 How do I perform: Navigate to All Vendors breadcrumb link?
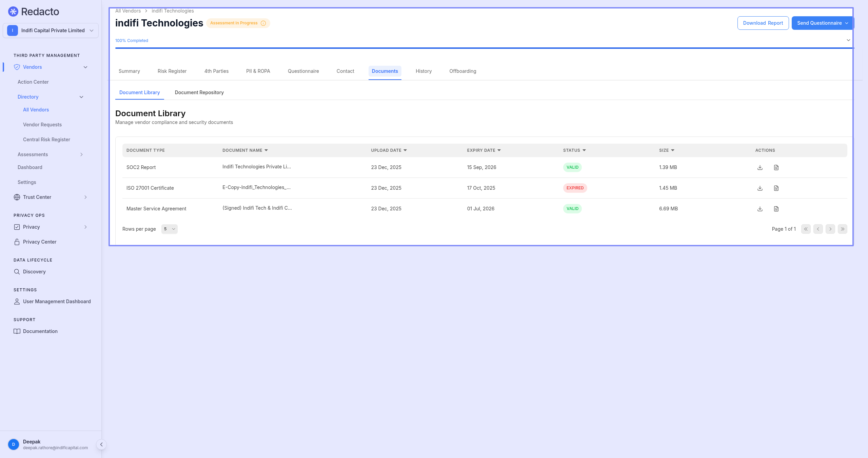coord(128,11)
